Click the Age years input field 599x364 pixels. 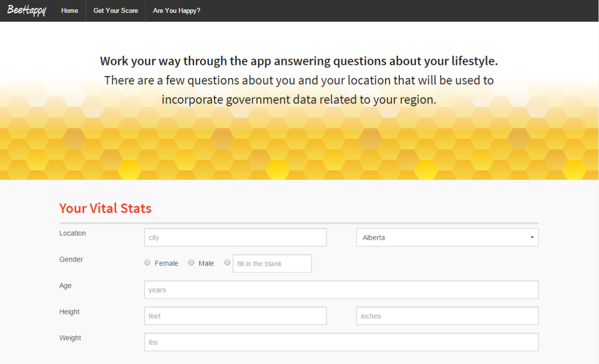[341, 290]
